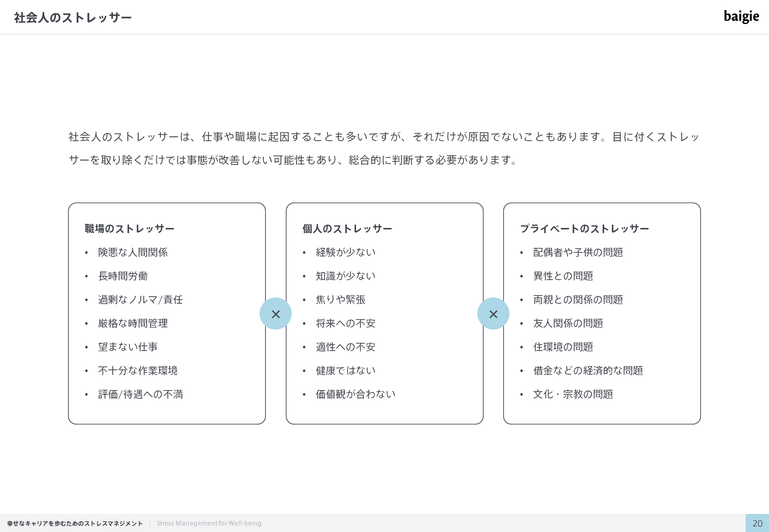
Task: Click the 個人のストレッサー heading
Action: 347,229
